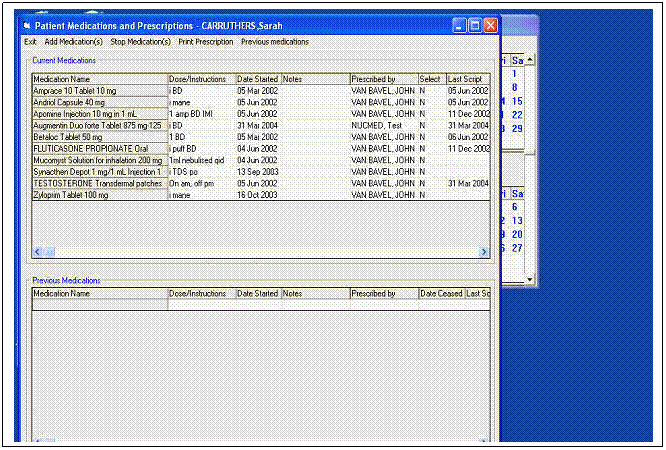Click the Select cell for Andriol Capsule
The image size is (666, 450).
tap(431, 102)
